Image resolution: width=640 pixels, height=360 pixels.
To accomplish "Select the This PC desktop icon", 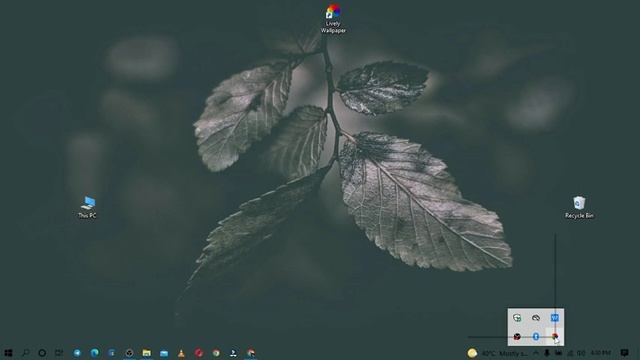I will pyautogui.click(x=87, y=207).
